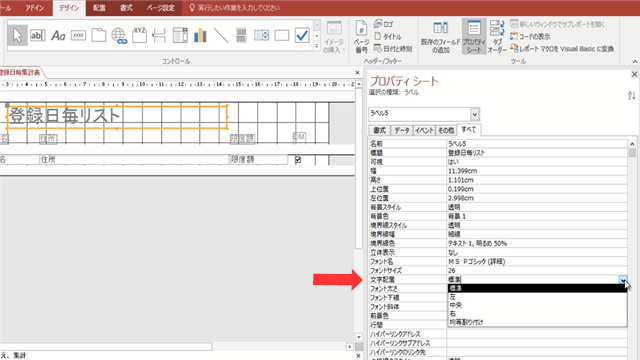This screenshot has width=640, height=360.
Task: Open the アドイン ribbon tab
Action: point(34,8)
